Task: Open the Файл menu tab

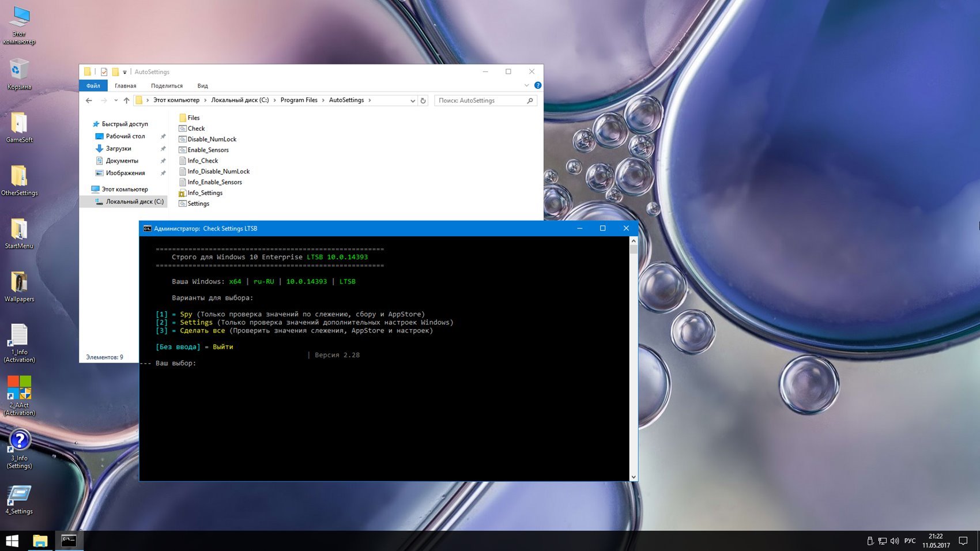Action: pos(93,86)
